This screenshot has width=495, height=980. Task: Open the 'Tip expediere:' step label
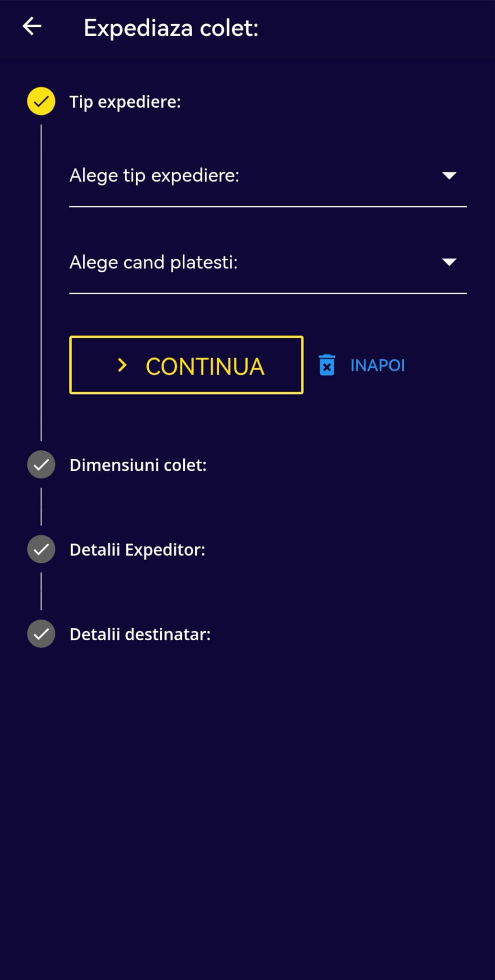[x=125, y=102]
